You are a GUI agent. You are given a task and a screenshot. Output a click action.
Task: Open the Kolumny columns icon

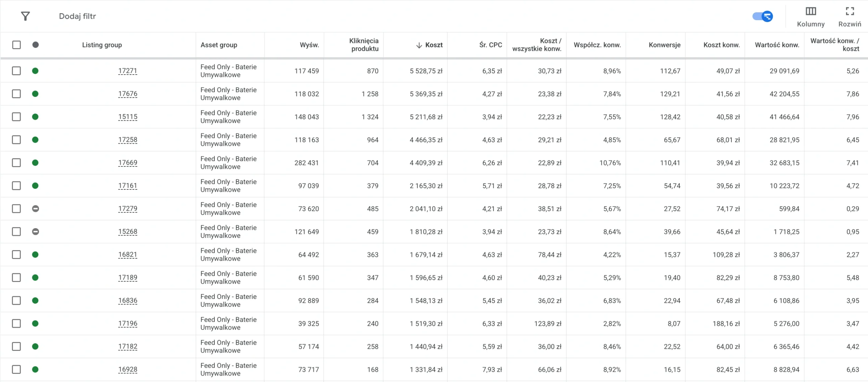point(811,11)
